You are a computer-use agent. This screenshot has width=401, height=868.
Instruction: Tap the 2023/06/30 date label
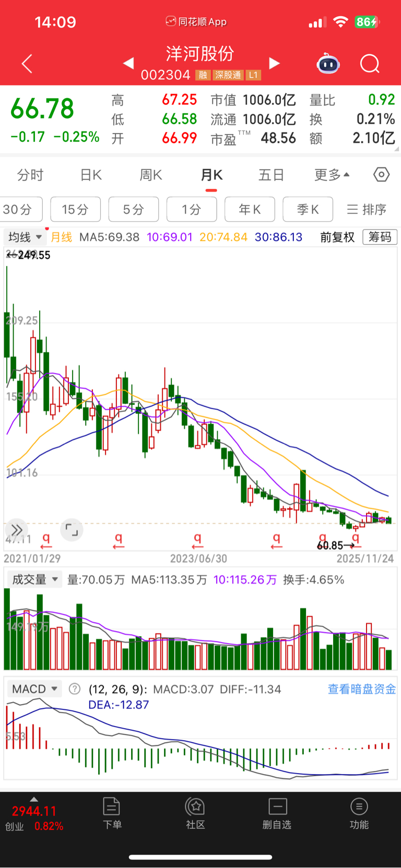(199, 558)
